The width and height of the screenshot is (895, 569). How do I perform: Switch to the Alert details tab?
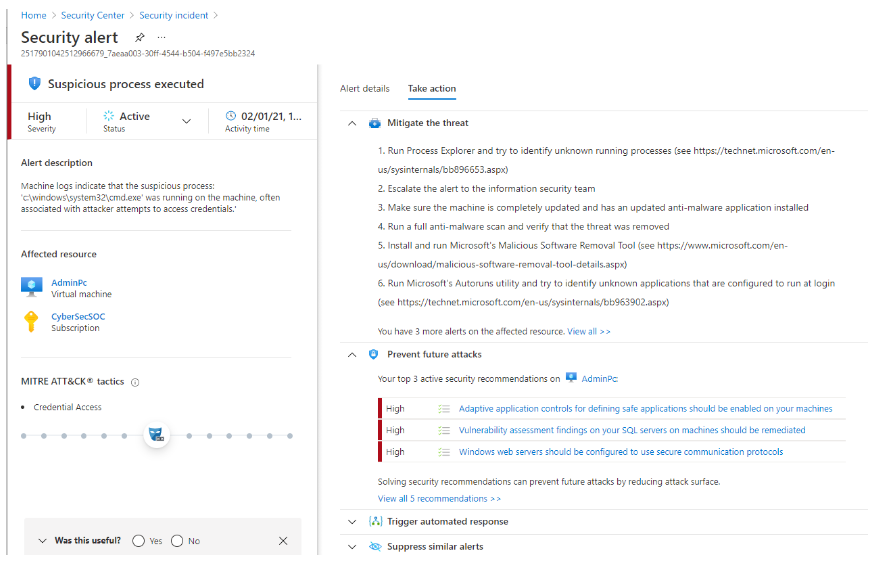(x=365, y=88)
